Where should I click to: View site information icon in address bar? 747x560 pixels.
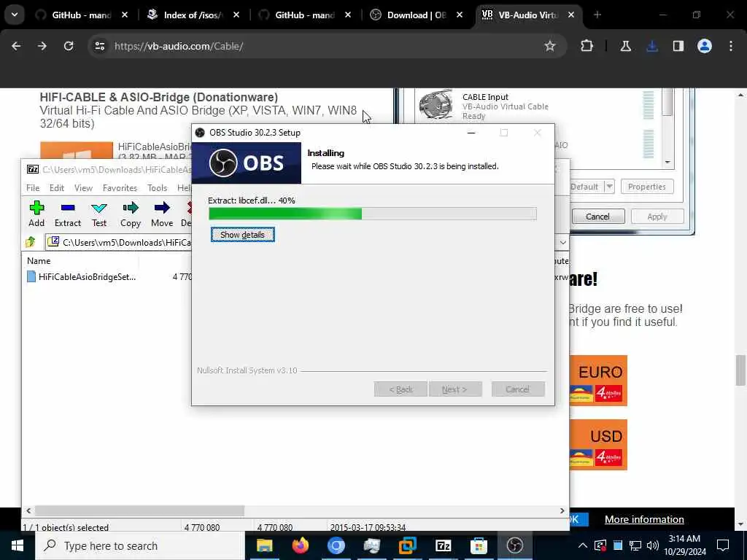pyautogui.click(x=99, y=46)
